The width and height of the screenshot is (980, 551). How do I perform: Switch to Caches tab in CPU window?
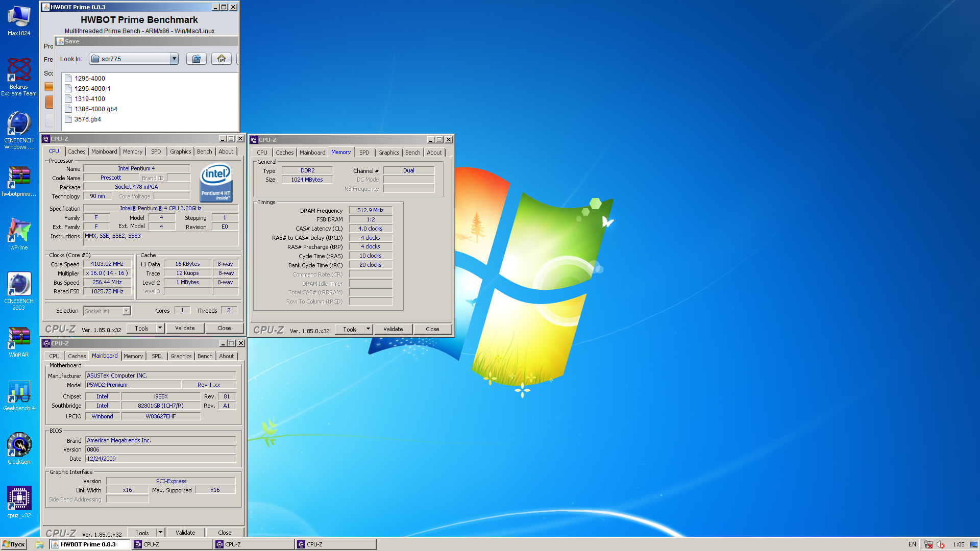tap(77, 152)
